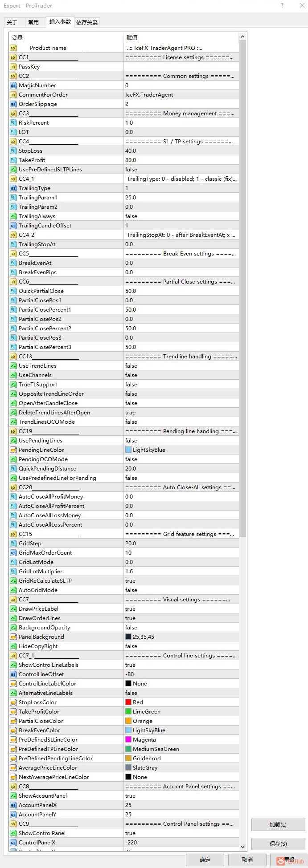Click the bool icon beside AutoGridMode
Screen dimensions: 308x868
13,590
